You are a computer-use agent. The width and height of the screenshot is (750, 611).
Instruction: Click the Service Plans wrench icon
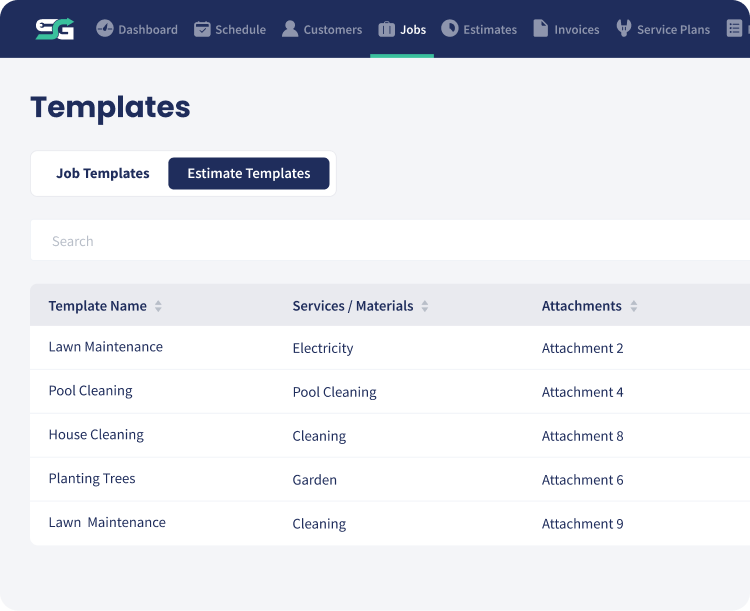623,28
